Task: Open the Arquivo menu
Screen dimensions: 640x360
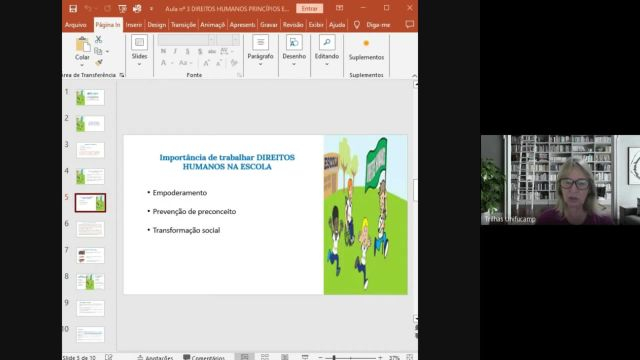Action: 76,25
